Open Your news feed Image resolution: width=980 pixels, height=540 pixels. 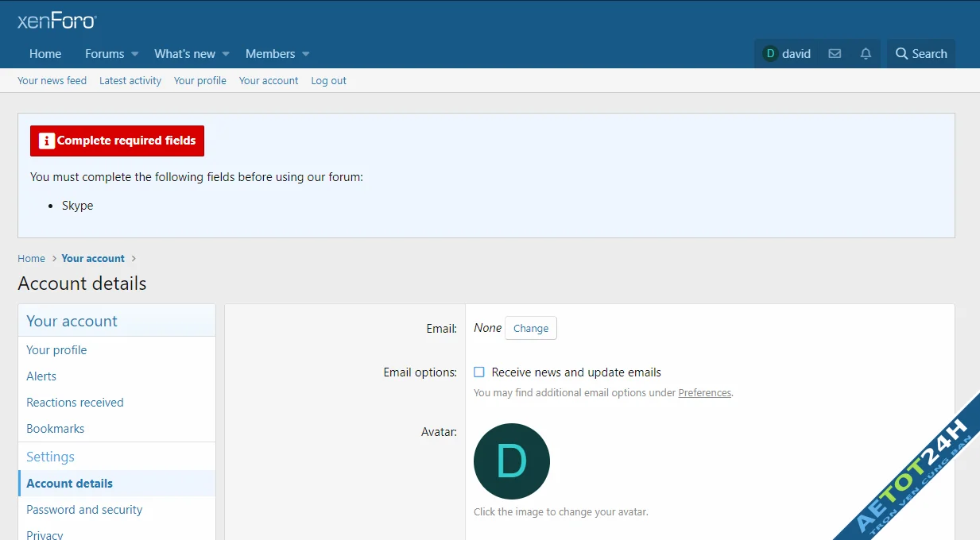click(x=52, y=80)
